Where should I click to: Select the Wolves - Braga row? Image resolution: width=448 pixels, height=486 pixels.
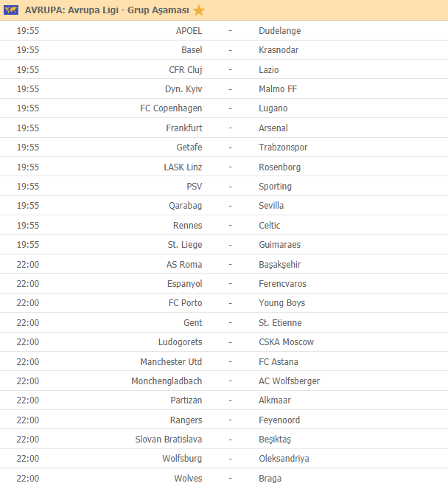[x=224, y=478]
